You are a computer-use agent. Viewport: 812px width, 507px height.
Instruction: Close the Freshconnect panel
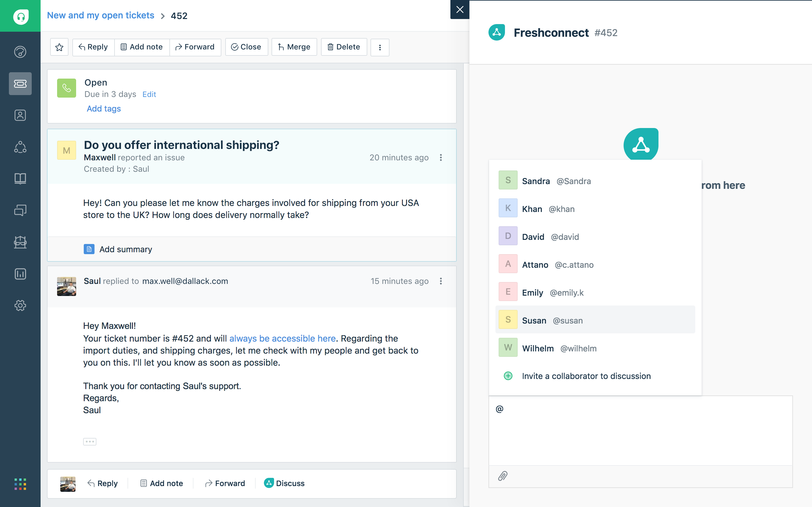click(x=460, y=10)
